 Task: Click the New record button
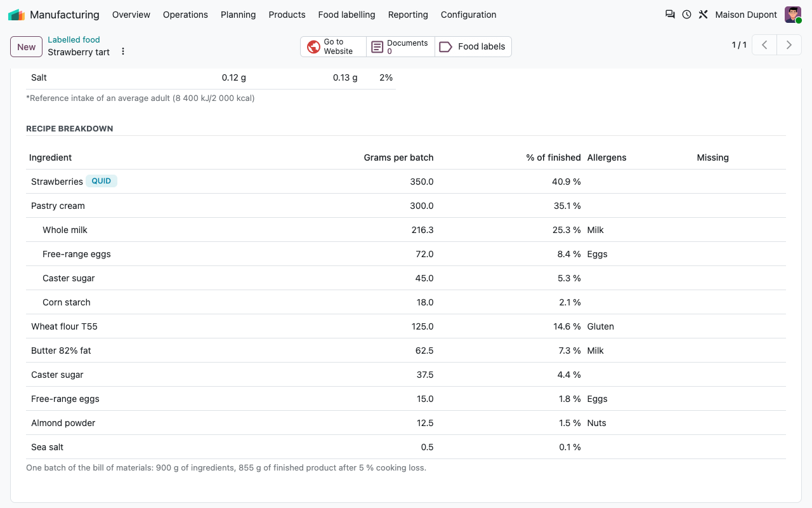(27, 46)
